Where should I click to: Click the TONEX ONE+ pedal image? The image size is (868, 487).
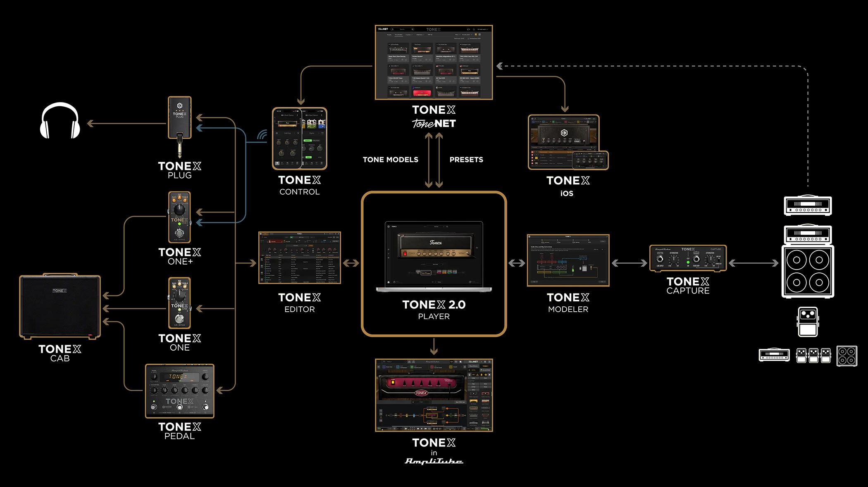click(179, 217)
